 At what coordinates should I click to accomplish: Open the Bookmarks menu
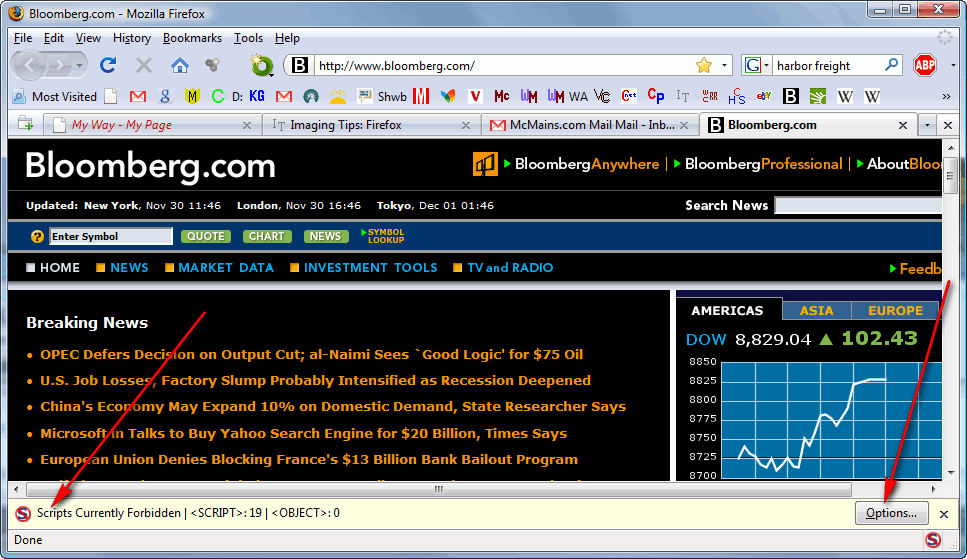click(192, 38)
